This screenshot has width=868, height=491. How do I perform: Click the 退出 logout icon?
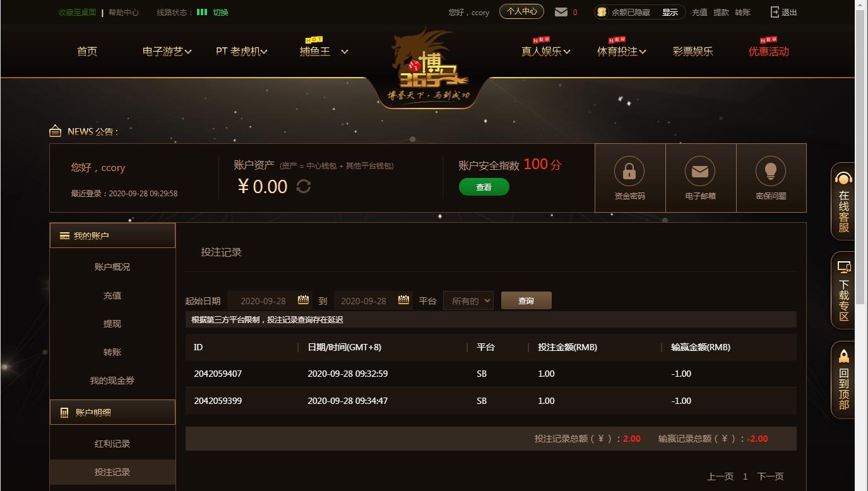click(775, 12)
